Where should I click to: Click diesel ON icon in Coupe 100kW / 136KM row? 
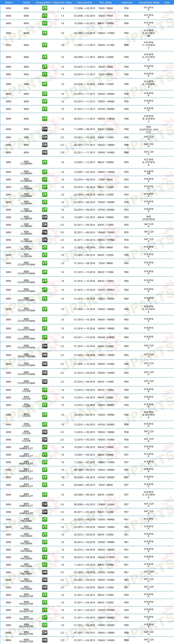coord(45,432)
